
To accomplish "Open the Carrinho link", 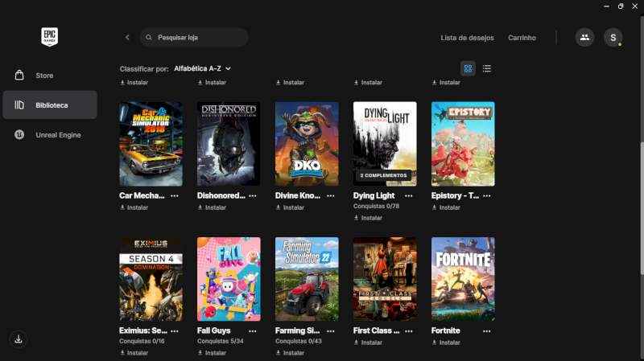I will pyautogui.click(x=522, y=38).
